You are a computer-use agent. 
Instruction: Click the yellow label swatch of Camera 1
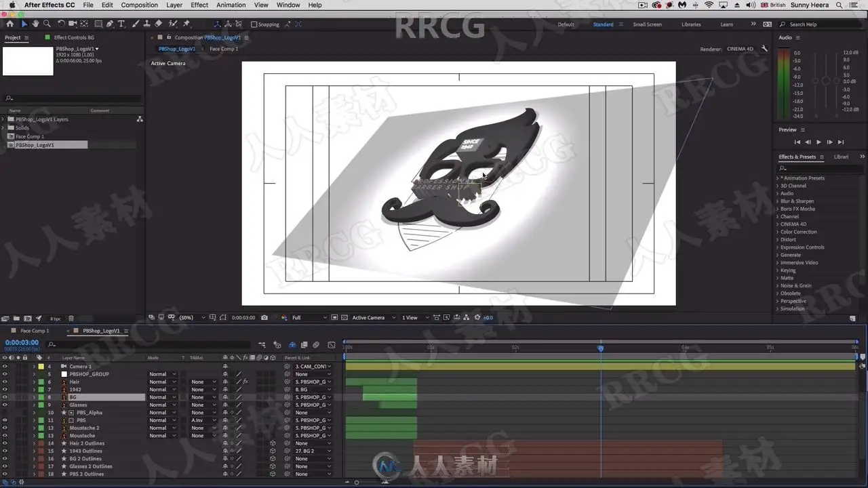coord(41,367)
